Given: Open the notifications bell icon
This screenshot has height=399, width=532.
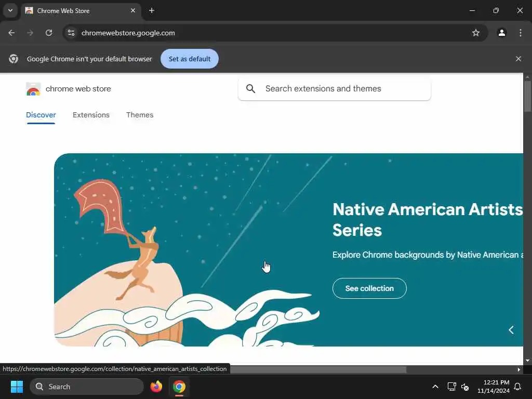Looking at the screenshot, I should point(517,387).
